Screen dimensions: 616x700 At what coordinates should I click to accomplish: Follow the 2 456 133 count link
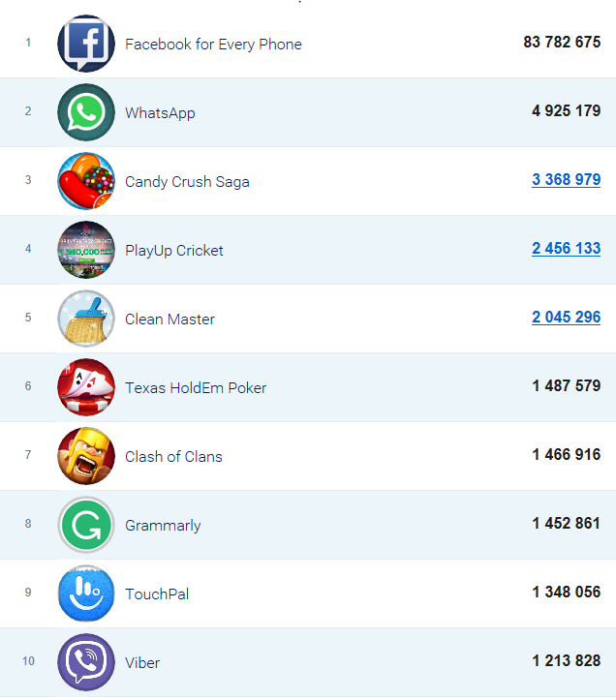tap(566, 248)
